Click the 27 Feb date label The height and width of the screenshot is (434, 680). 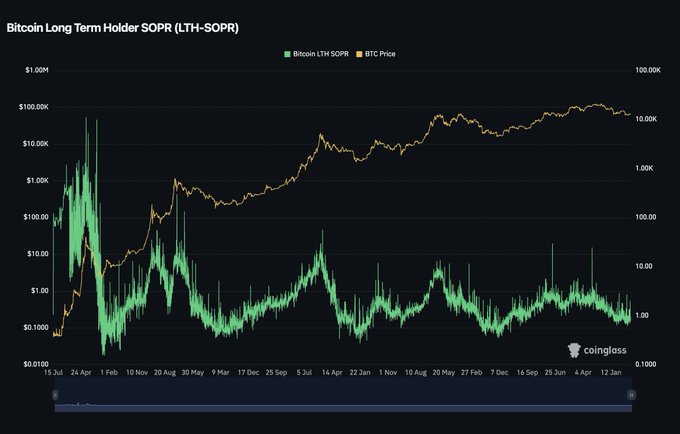pos(471,372)
